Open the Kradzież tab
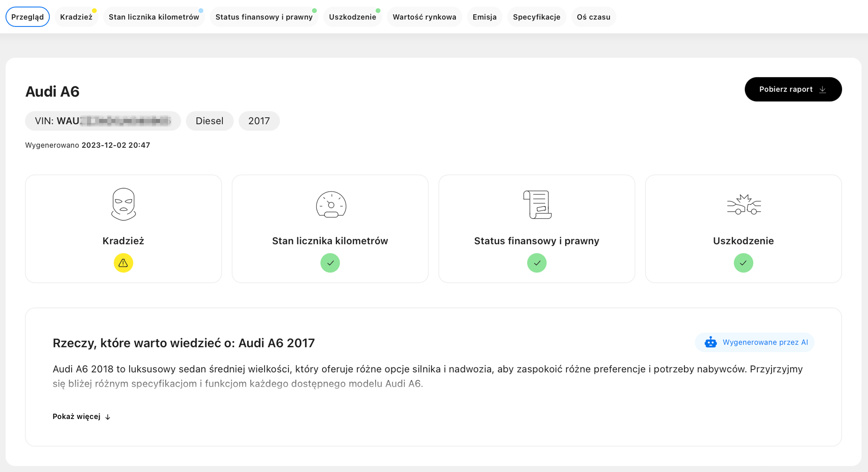This screenshot has height=472, width=868. click(x=76, y=17)
